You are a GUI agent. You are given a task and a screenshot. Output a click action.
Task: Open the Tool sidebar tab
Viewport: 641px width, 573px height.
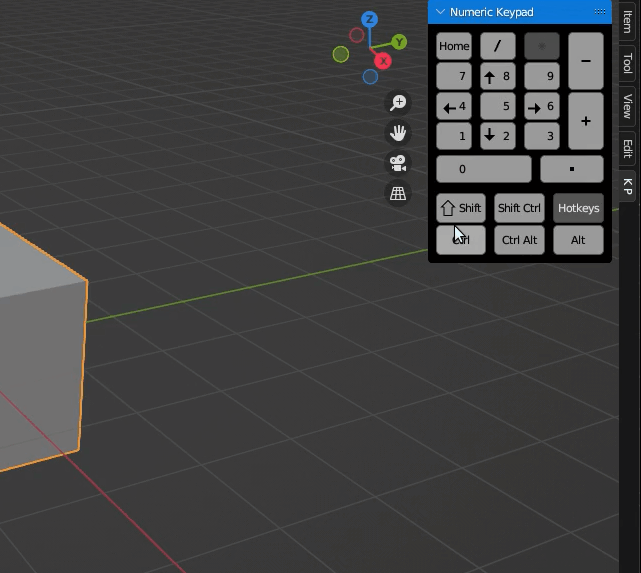tap(628, 63)
